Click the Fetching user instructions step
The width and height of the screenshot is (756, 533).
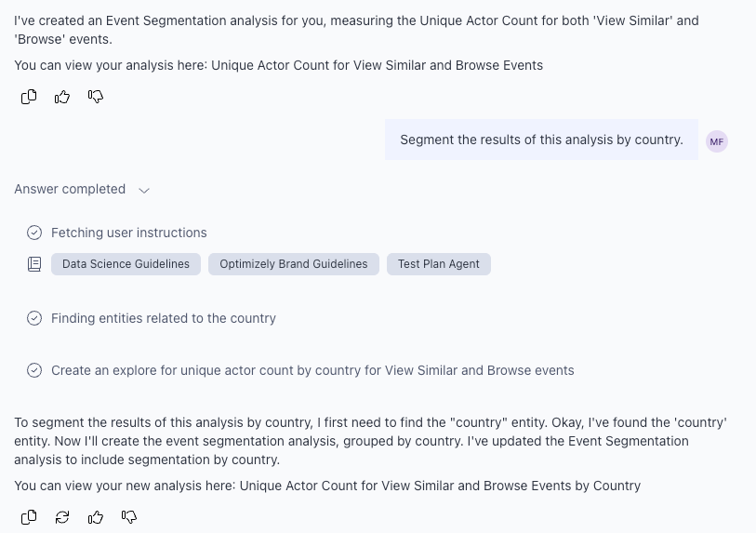128,233
